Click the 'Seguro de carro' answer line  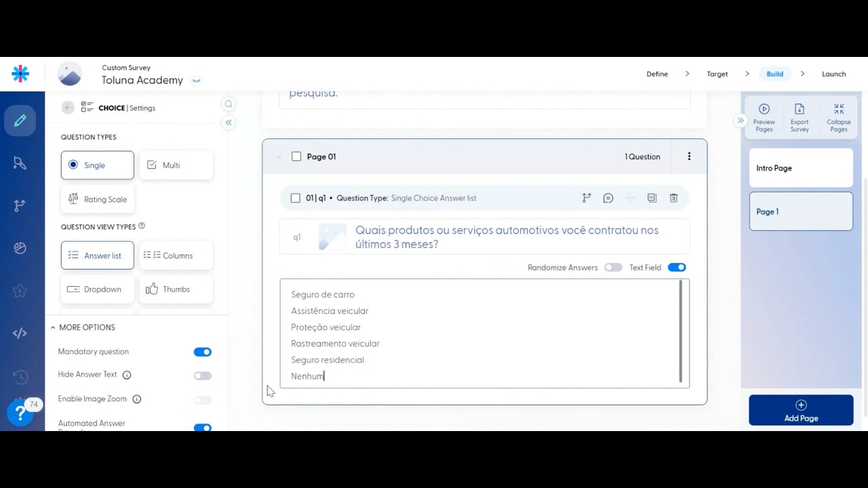[x=322, y=295]
